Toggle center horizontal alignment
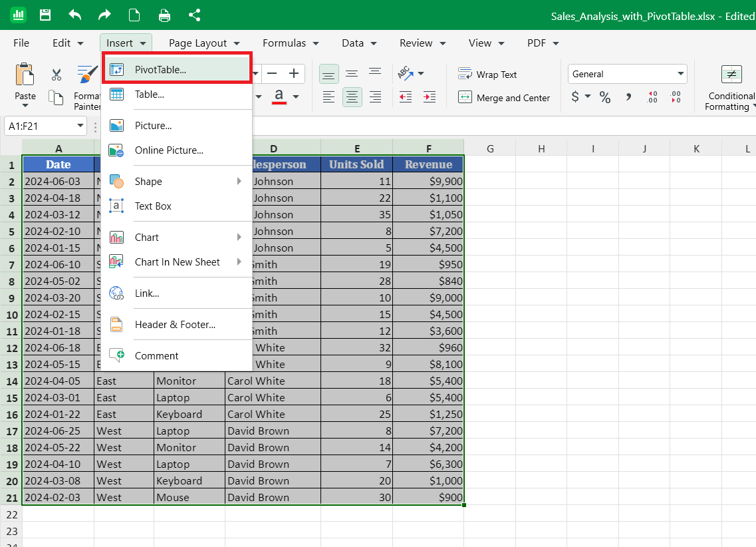Screen dimensions: 756x547 coord(352,97)
